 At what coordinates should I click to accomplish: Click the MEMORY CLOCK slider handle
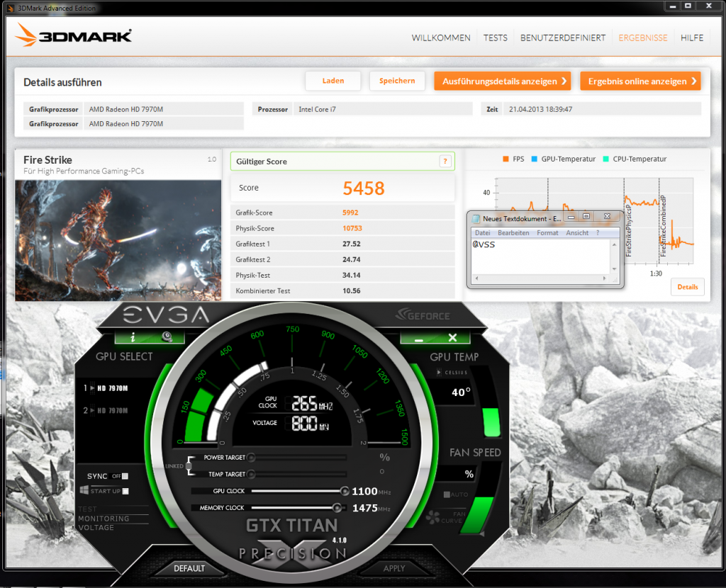pyautogui.click(x=337, y=507)
